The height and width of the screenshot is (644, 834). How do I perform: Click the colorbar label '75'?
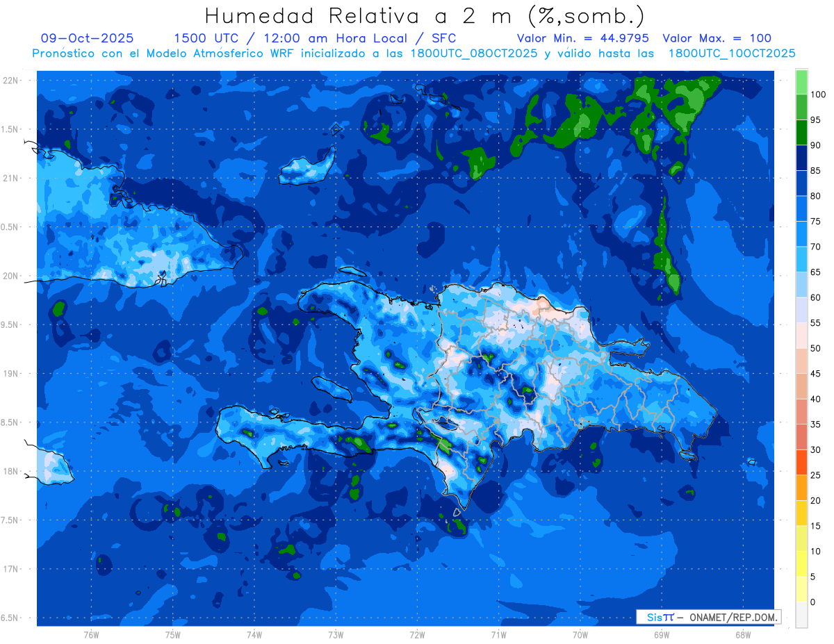tap(815, 222)
